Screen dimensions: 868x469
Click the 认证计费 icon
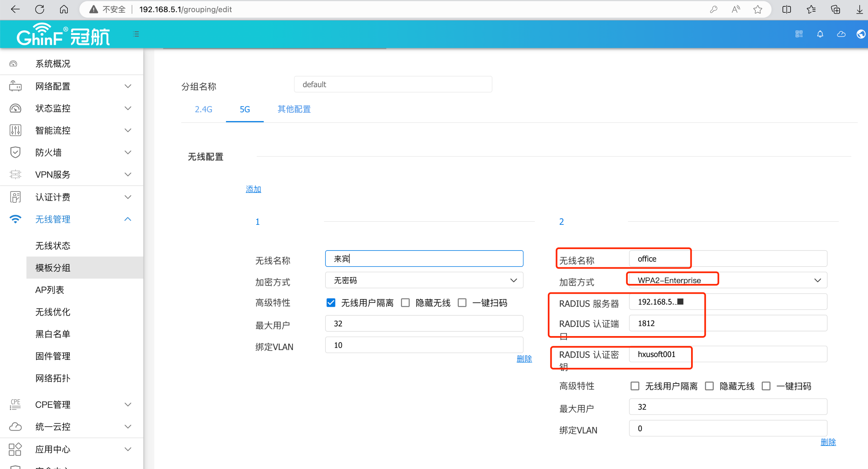coord(15,197)
